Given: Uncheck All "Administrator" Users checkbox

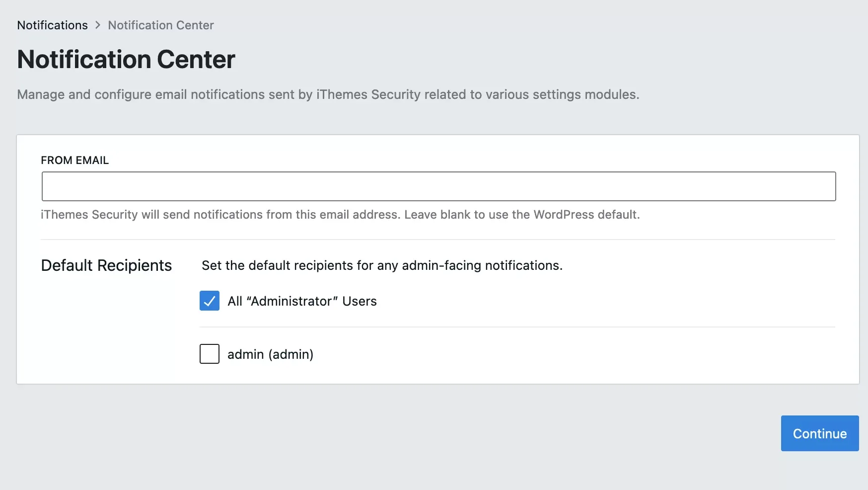Looking at the screenshot, I should 210,301.
